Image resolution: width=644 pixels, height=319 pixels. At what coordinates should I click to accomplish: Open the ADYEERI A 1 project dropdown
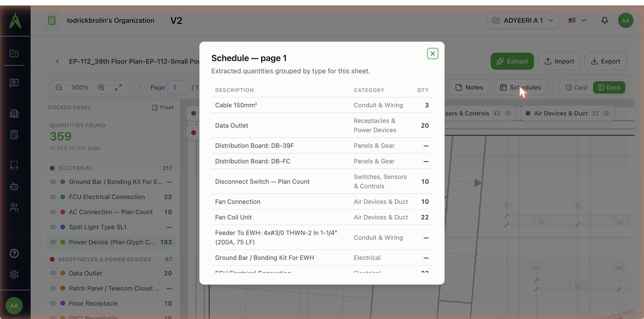pyautogui.click(x=523, y=20)
